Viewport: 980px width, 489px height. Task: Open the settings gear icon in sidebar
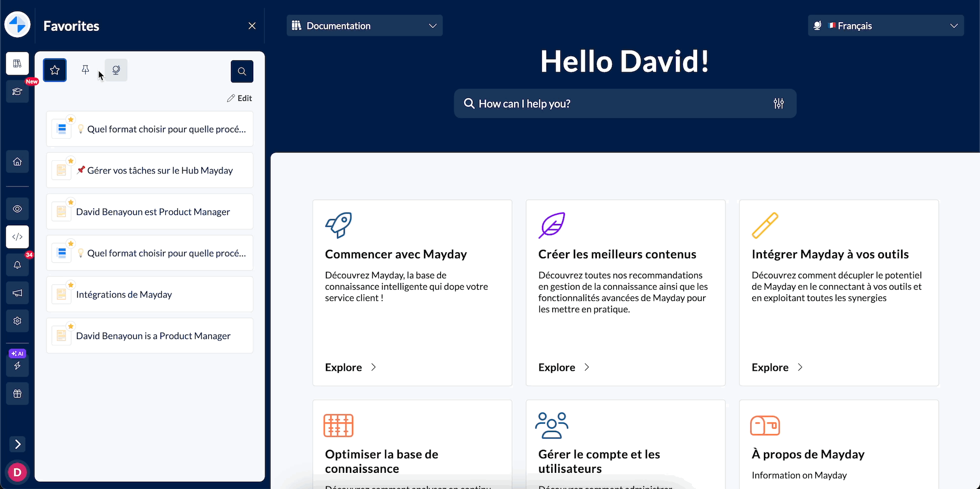[x=17, y=321]
